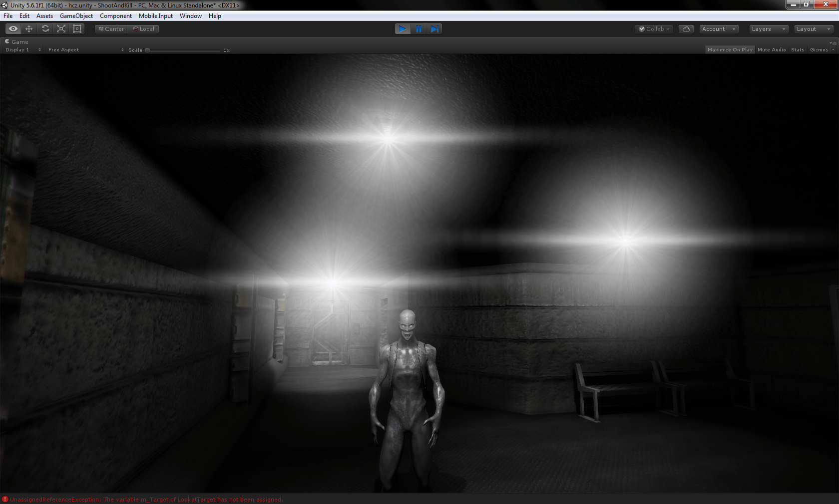Toggle Gizmos in Game view

coord(819,50)
